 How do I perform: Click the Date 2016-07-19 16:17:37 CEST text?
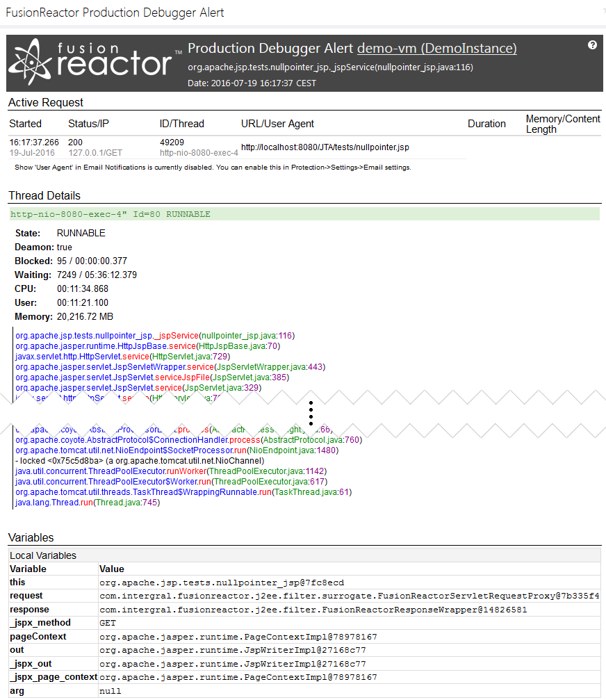pyautogui.click(x=252, y=83)
